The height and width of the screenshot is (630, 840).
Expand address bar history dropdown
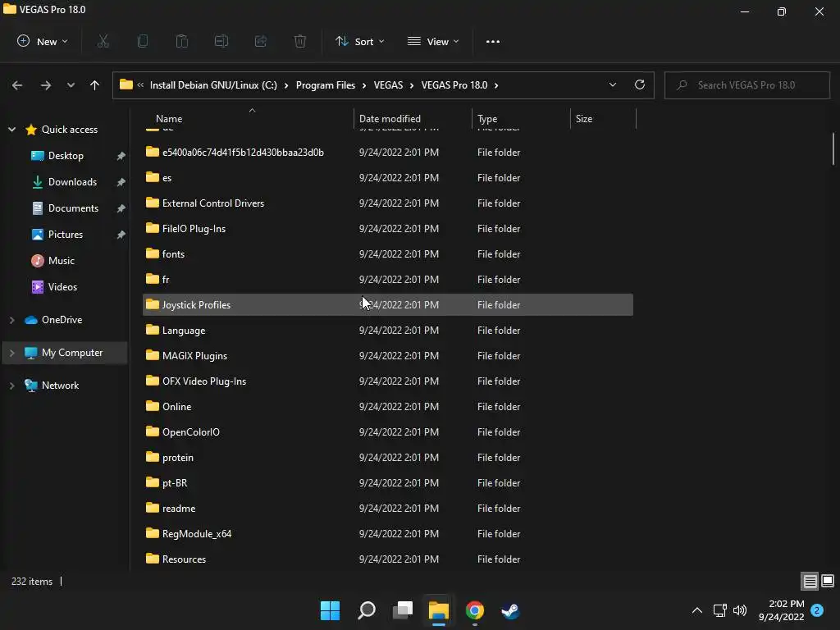point(613,84)
